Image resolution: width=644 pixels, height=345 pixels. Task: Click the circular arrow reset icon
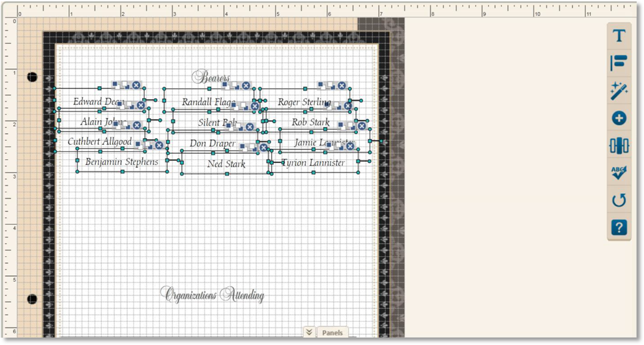point(619,200)
